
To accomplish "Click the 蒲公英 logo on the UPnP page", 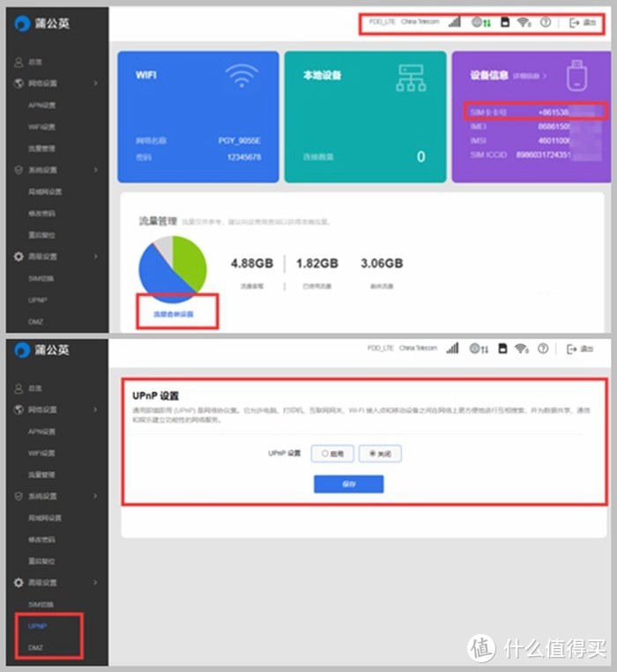I will coord(41,350).
